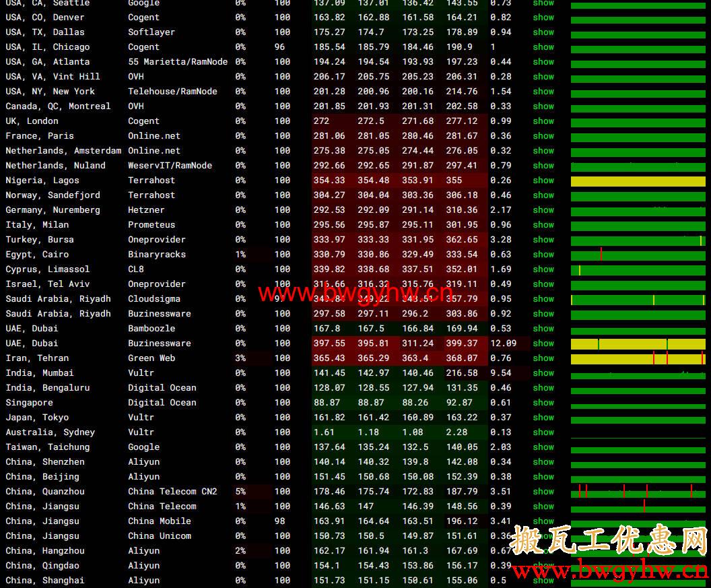Open show for Australia, Sydney row

click(x=543, y=432)
